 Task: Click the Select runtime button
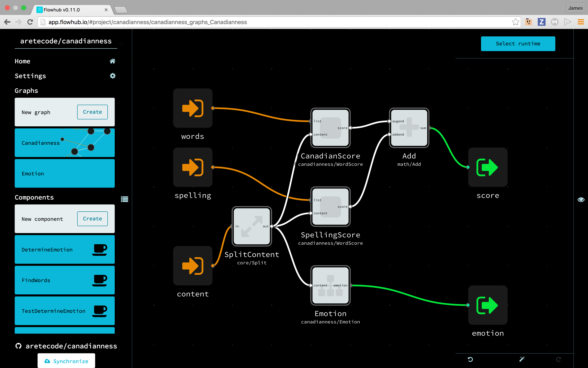click(x=518, y=44)
